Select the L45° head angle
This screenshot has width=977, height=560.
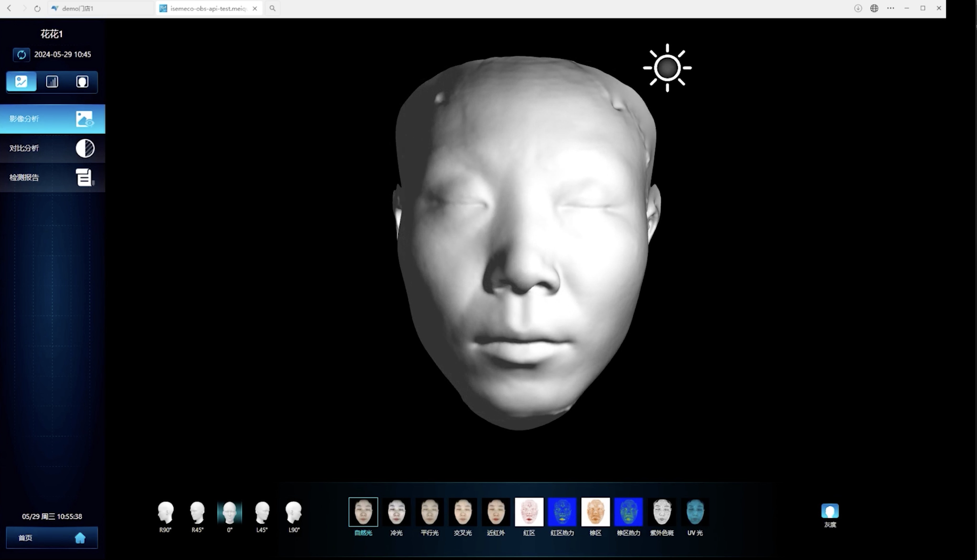[262, 517]
